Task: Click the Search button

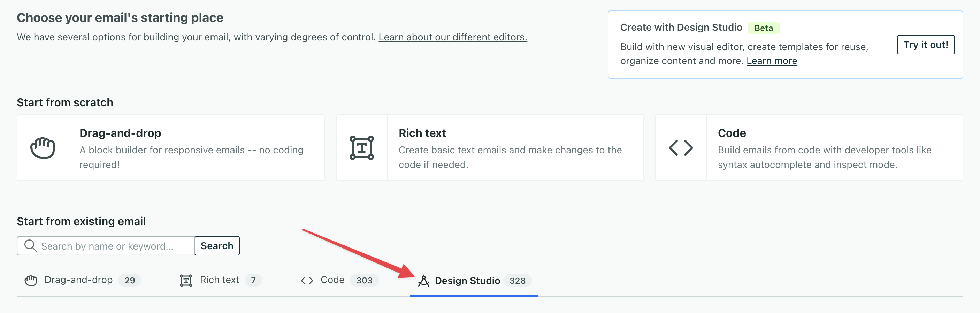Action: click(217, 246)
